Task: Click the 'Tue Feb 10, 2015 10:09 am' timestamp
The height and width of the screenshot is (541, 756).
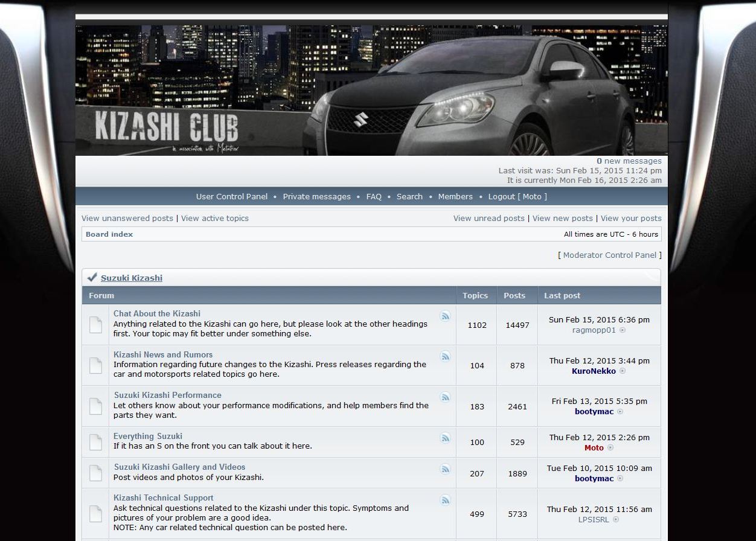Action: pos(600,468)
